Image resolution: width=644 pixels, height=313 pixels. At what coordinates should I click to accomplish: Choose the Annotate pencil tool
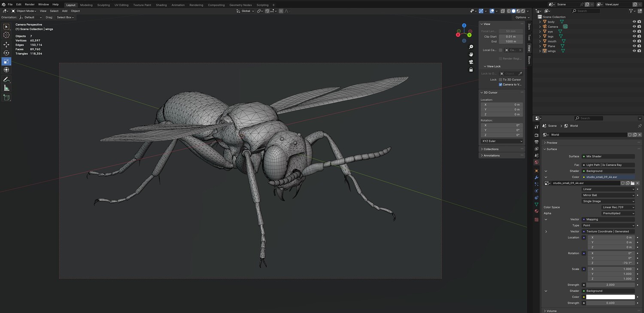(6, 79)
